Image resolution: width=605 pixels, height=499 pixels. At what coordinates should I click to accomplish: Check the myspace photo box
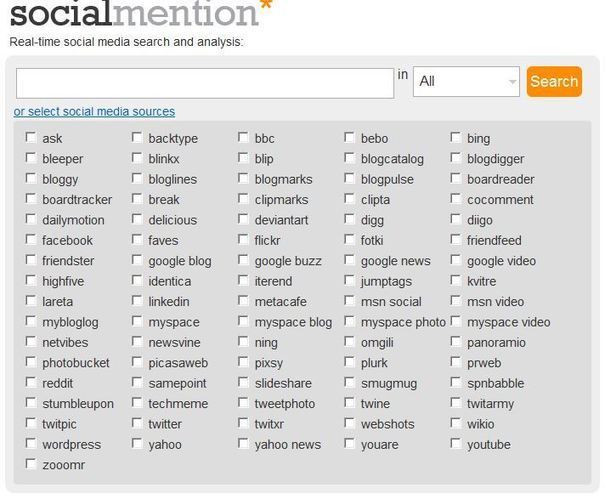350,321
